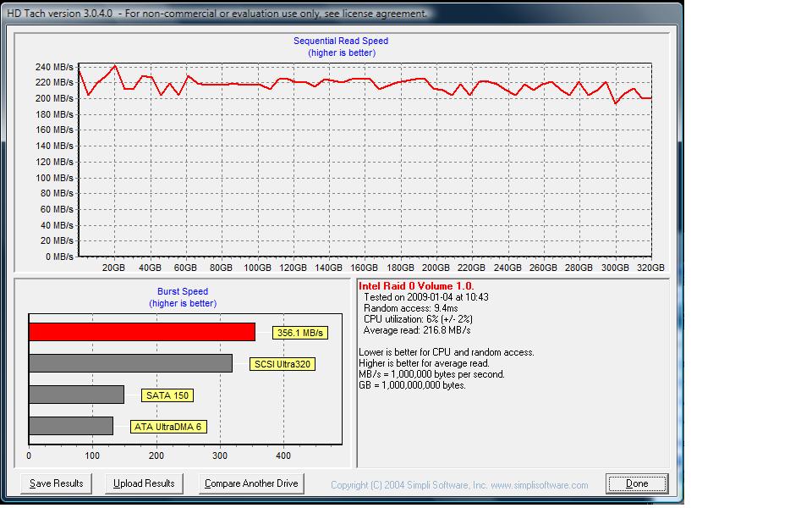
Task: Click the simplisoftware.com copyright text
Action: pyautogui.click(x=459, y=485)
